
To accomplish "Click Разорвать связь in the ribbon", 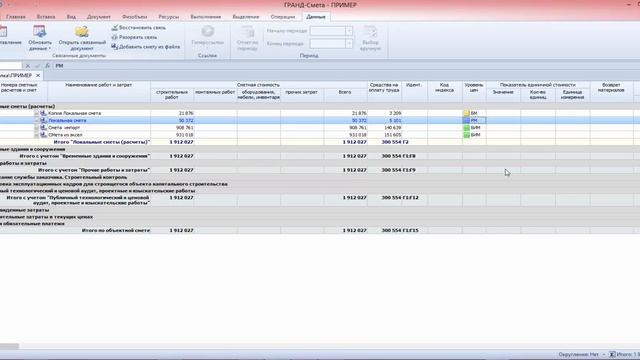I will [x=134, y=37].
